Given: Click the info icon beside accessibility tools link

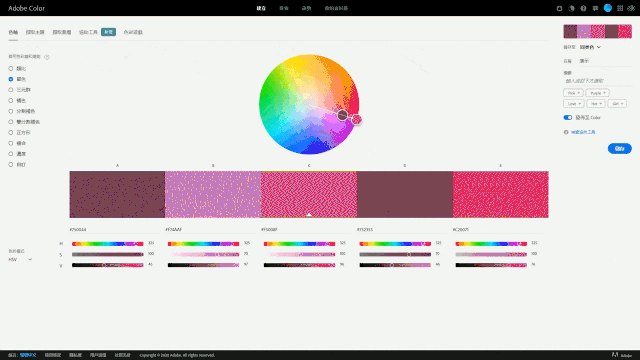Looking at the screenshot, I should [566, 132].
